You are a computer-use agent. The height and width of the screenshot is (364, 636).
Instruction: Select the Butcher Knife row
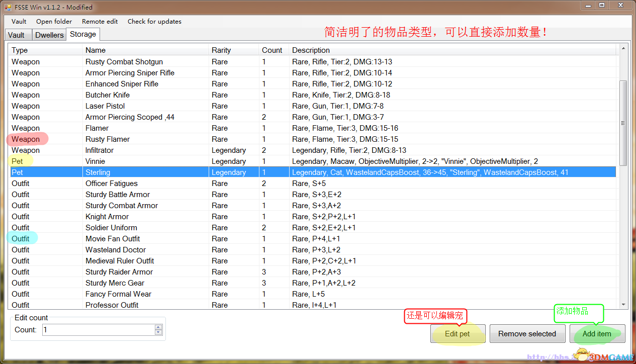[x=312, y=95]
